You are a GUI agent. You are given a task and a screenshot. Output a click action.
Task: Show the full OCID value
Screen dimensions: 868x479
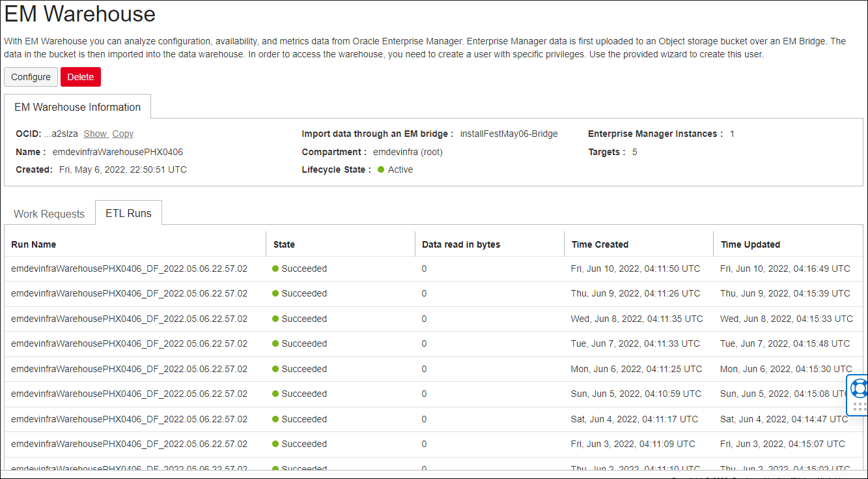click(95, 134)
